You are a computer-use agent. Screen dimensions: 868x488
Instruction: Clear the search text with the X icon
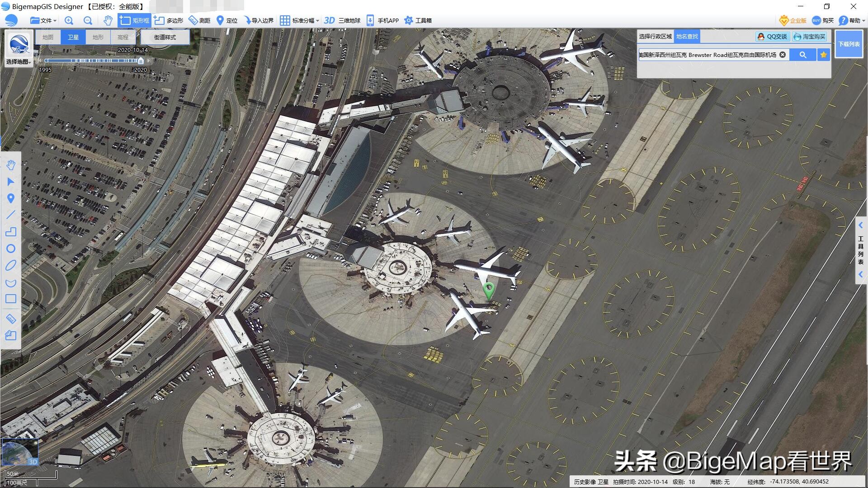(x=783, y=55)
